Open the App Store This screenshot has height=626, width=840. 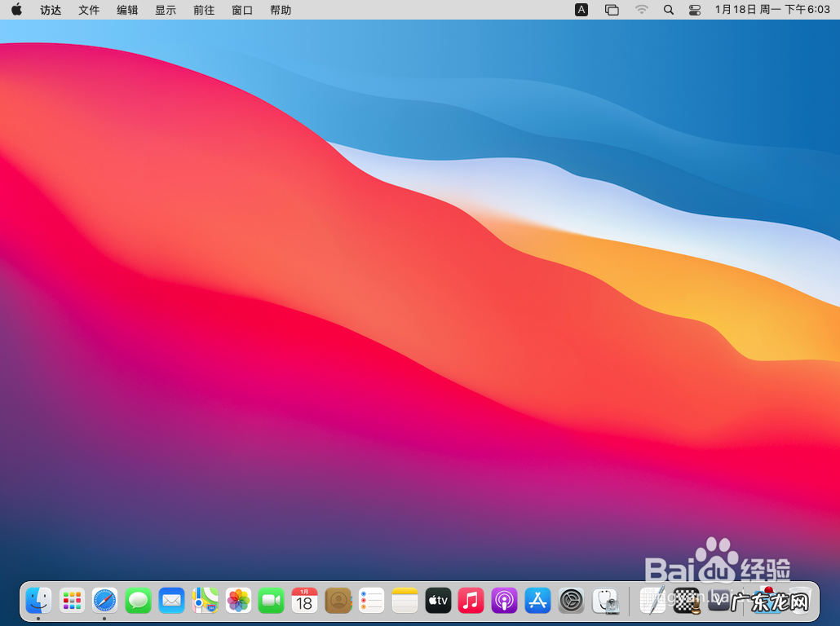coord(537,602)
